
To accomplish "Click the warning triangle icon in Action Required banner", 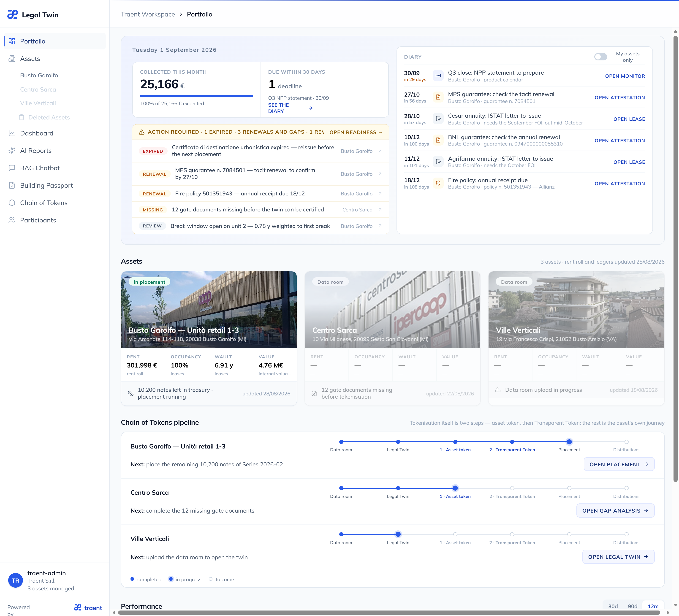I will point(142,132).
